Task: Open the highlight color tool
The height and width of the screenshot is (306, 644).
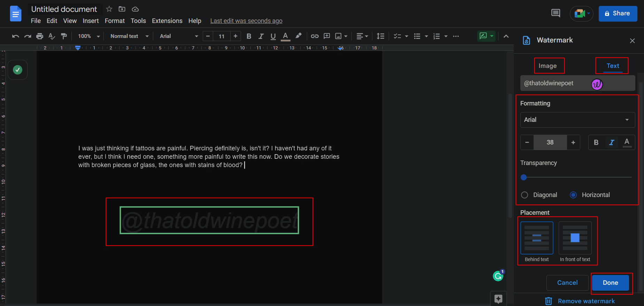Action: pyautogui.click(x=298, y=36)
